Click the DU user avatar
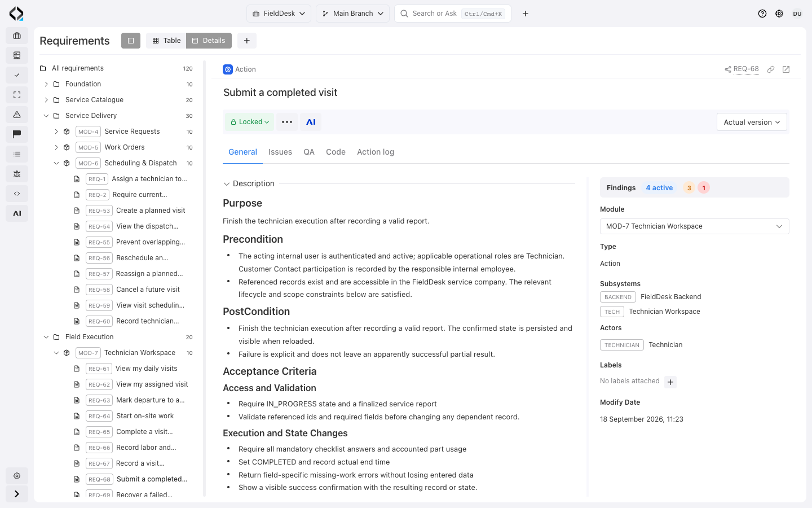812x508 pixels. tap(797, 14)
